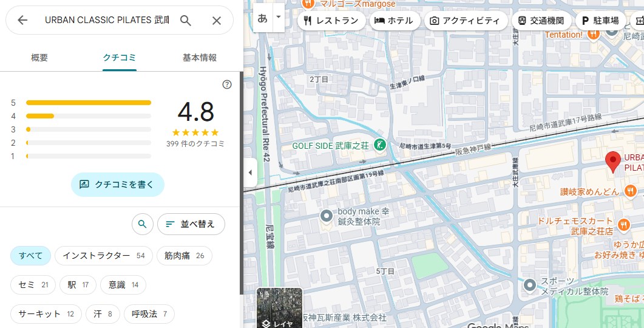This screenshot has width=644, height=328.
Task: Click the body make 幸 鍼灸整体院 marker
Action: [327, 216]
